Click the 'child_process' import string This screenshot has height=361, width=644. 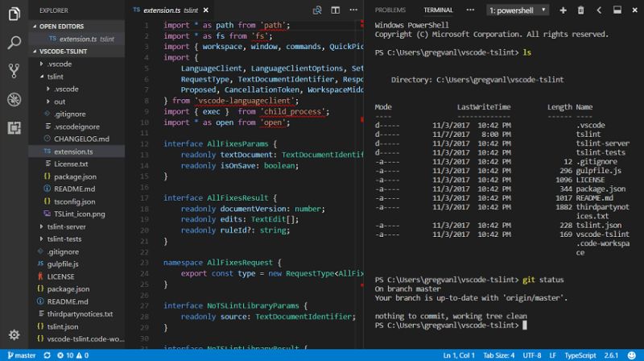pos(295,111)
